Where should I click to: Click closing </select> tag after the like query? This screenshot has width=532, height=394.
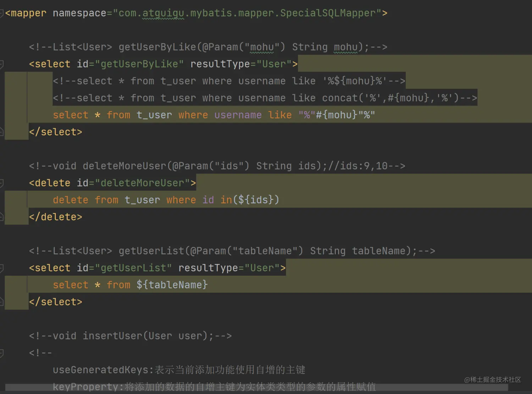(56, 132)
